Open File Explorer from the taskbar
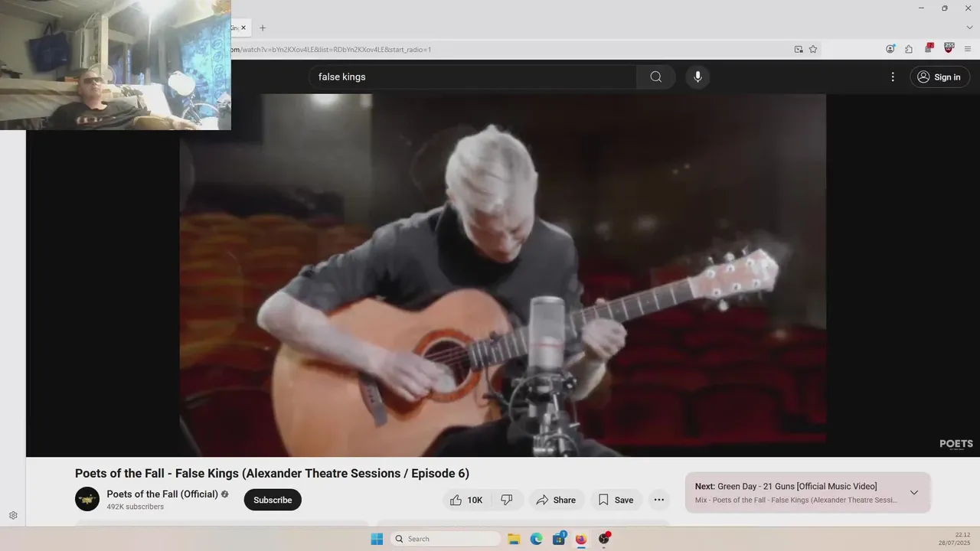 pyautogui.click(x=514, y=539)
